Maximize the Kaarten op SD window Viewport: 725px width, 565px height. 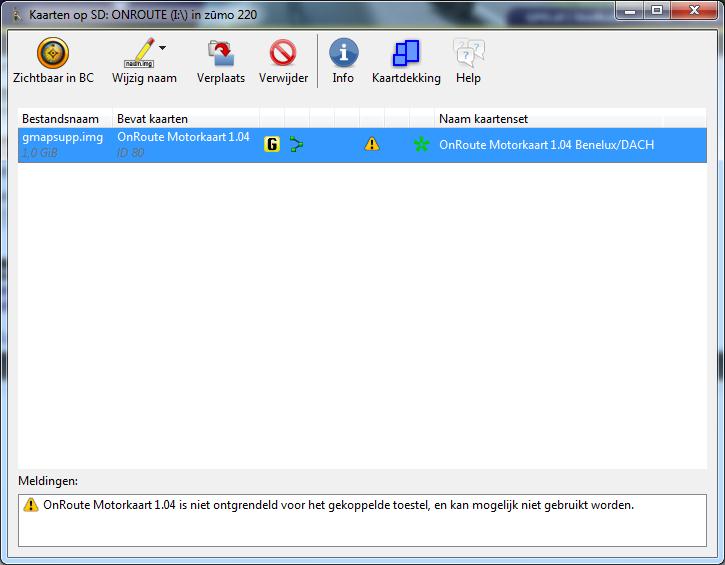point(657,10)
